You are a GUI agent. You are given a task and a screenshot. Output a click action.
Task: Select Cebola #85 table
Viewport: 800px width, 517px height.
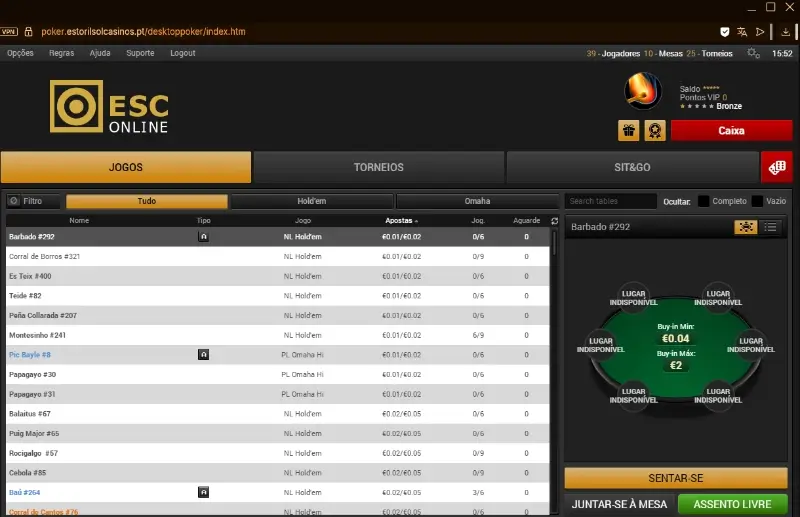pyautogui.click(x=278, y=473)
